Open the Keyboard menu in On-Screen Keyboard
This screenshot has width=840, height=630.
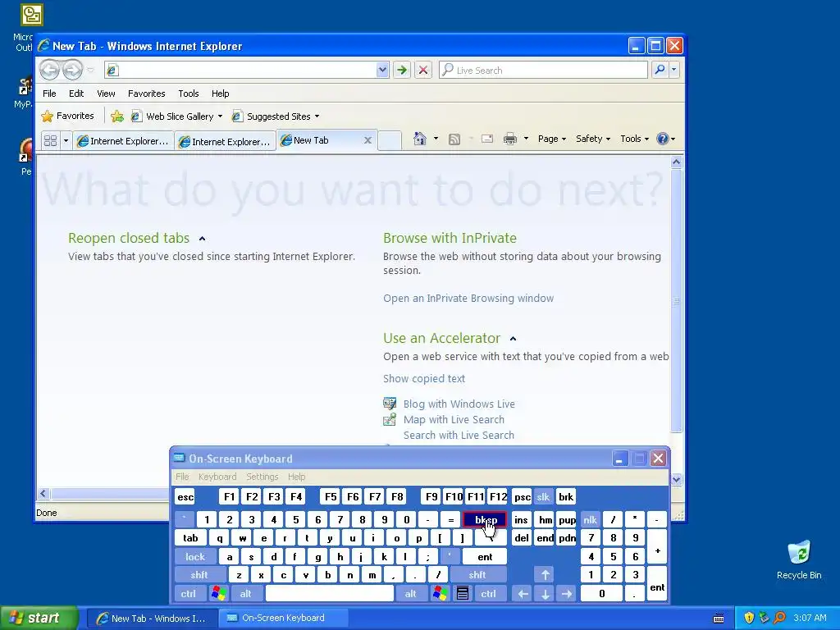[x=217, y=477]
